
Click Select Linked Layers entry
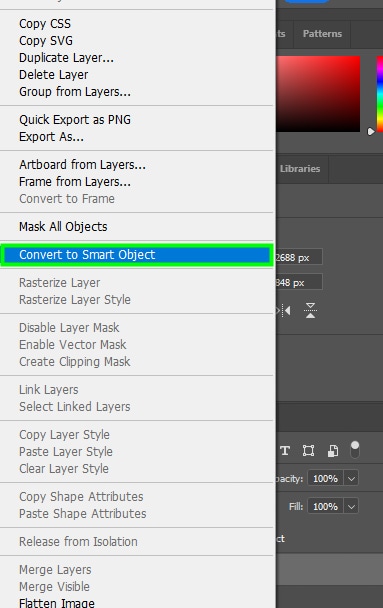pos(74,407)
